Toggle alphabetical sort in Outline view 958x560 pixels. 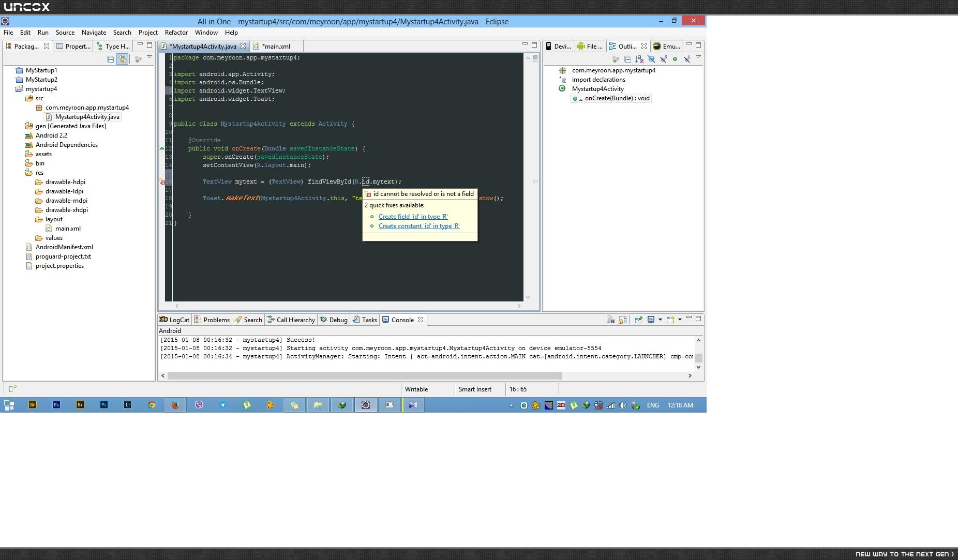pos(639,59)
